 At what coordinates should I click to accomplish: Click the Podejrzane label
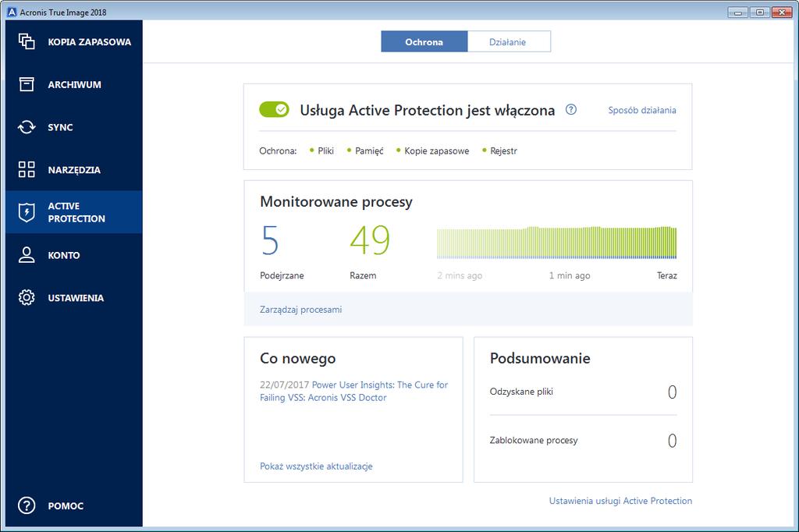point(282,275)
